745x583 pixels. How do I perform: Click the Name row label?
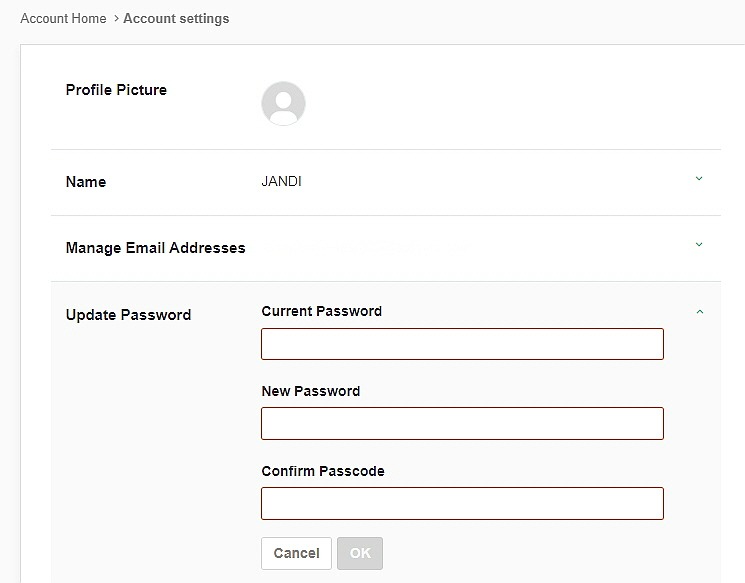tap(86, 182)
